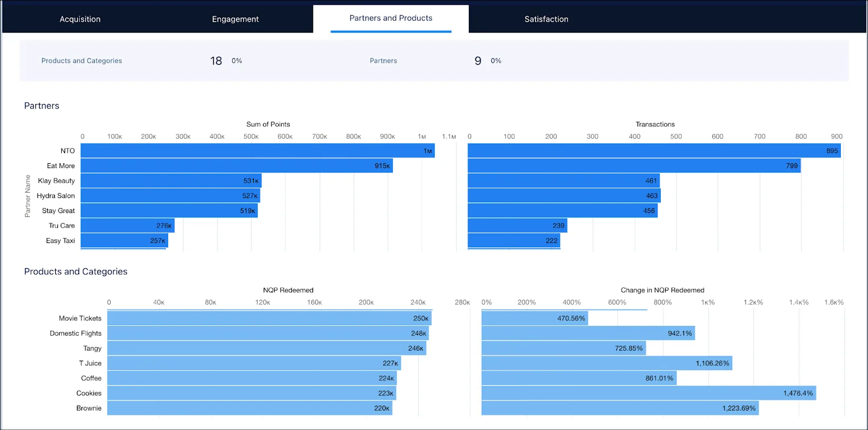Click the 895 transactions bar for NTO
868x430 pixels.
[x=654, y=151]
